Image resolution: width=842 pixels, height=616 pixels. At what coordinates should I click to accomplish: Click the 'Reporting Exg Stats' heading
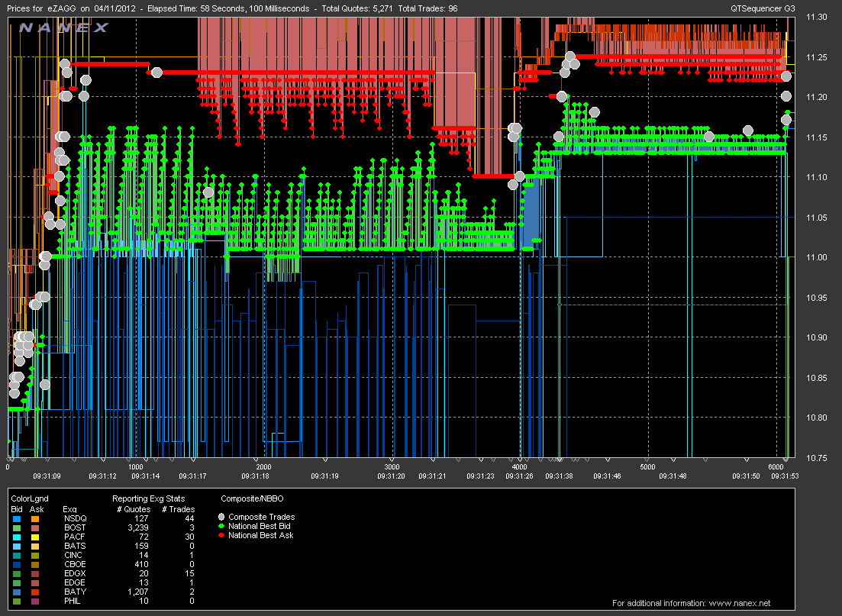coord(148,498)
